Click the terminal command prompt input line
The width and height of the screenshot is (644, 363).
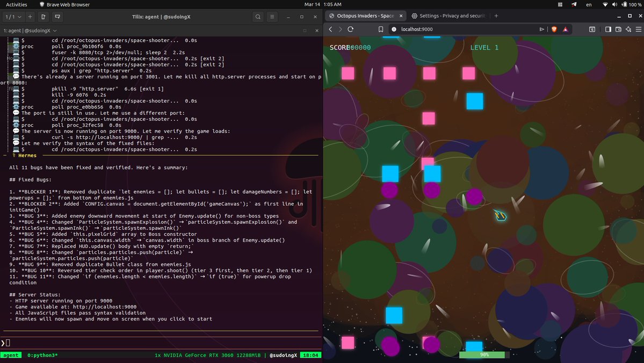tap(161, 343)
